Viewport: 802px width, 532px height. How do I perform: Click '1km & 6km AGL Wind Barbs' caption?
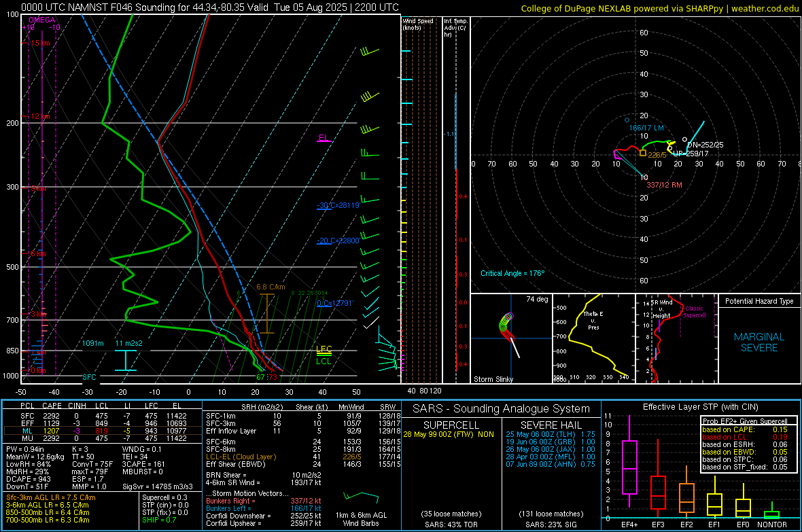coord(361,519)
